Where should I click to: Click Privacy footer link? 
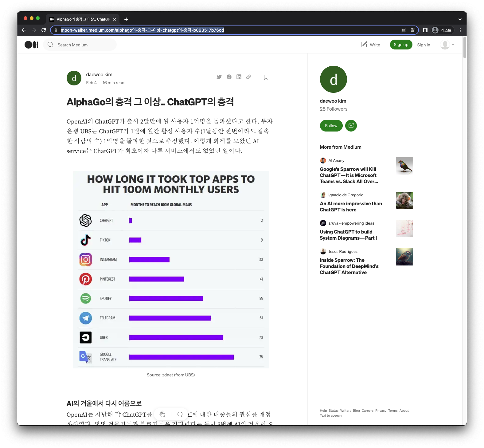coord(381,411)
